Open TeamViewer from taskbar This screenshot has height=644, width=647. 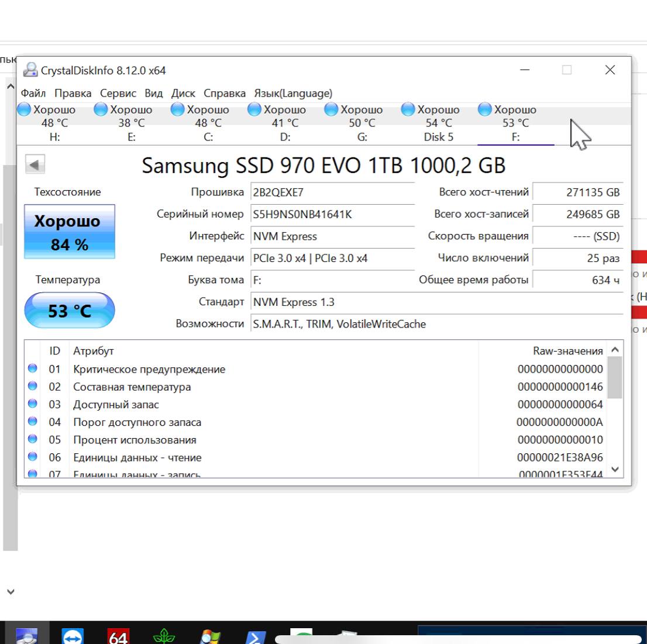[73, 636]
